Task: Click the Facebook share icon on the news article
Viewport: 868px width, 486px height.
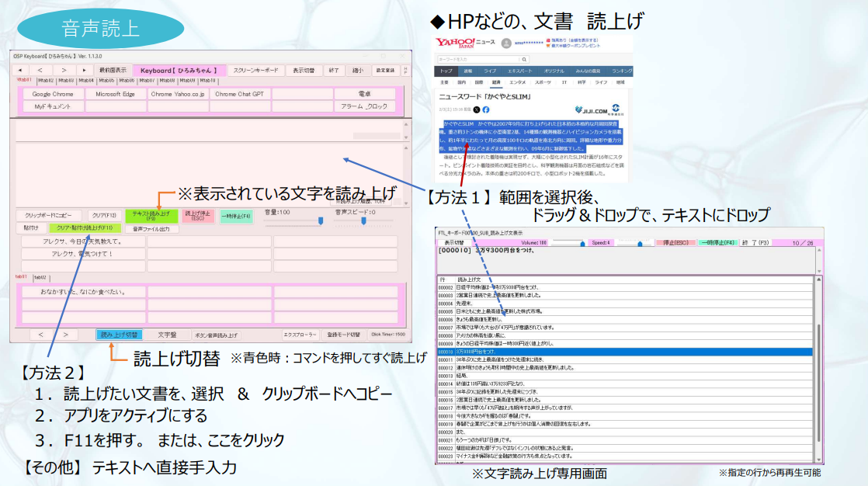Action: 486,109
